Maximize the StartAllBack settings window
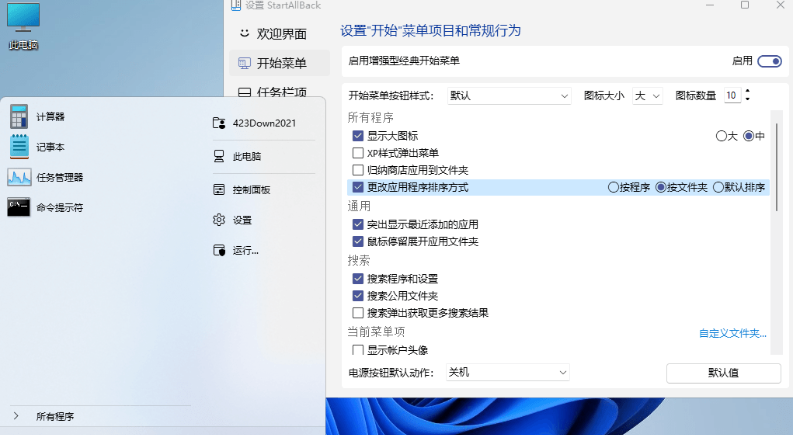 745,5
